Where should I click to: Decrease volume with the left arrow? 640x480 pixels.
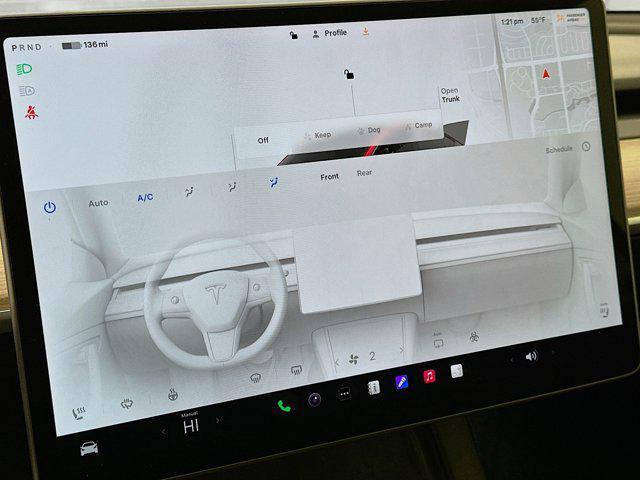click(512, 360)
